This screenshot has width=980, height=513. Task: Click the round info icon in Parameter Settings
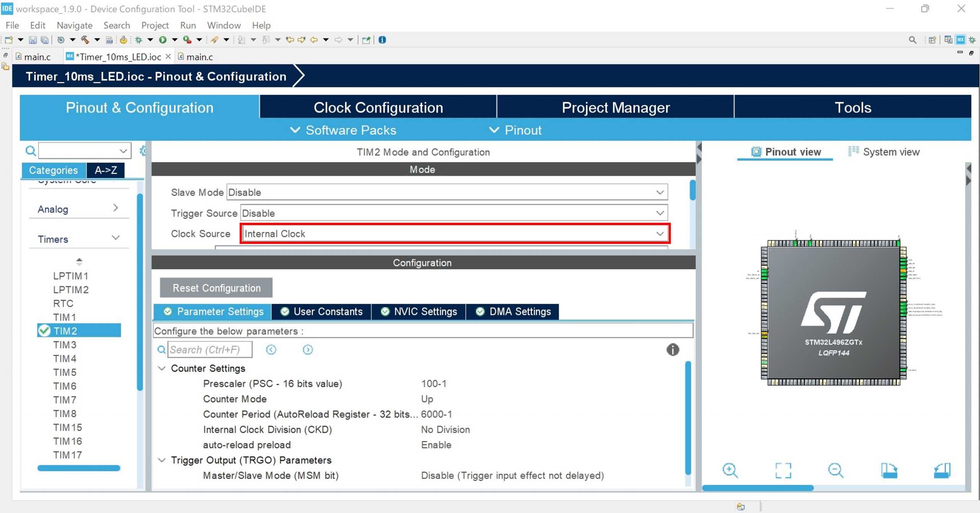(673, 349)
